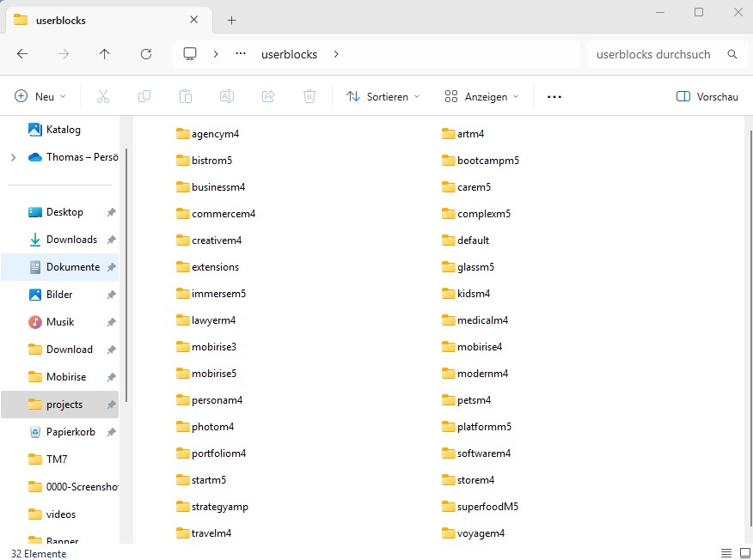Screen dimensions: 753x560
Task: Select the mobirise5 folder
Action: [214, 374]
